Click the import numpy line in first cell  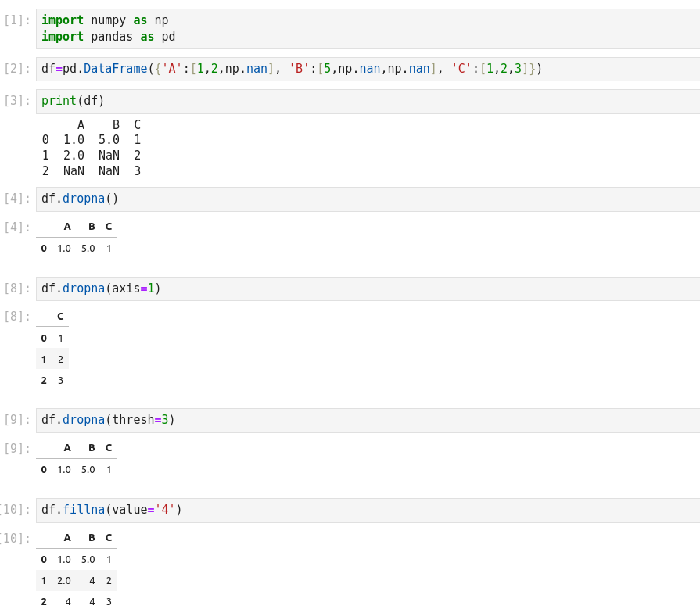(x=105, y=20)
